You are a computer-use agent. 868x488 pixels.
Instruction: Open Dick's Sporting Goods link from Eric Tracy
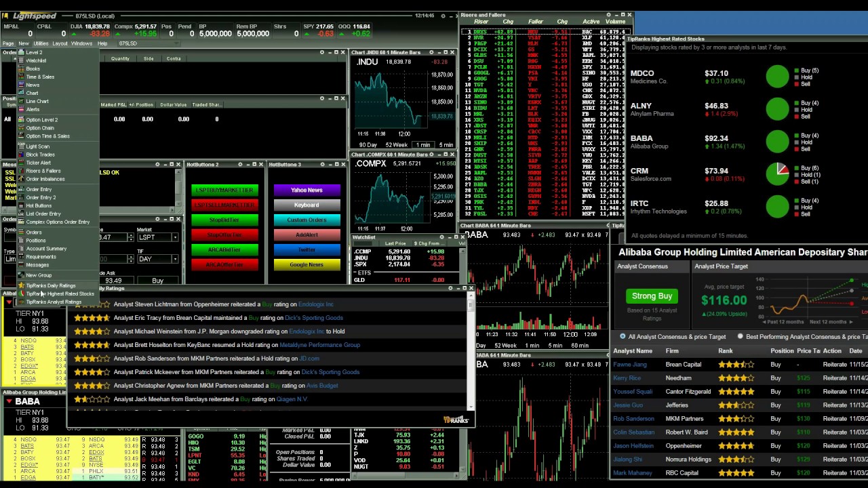[x=314, y=318]
